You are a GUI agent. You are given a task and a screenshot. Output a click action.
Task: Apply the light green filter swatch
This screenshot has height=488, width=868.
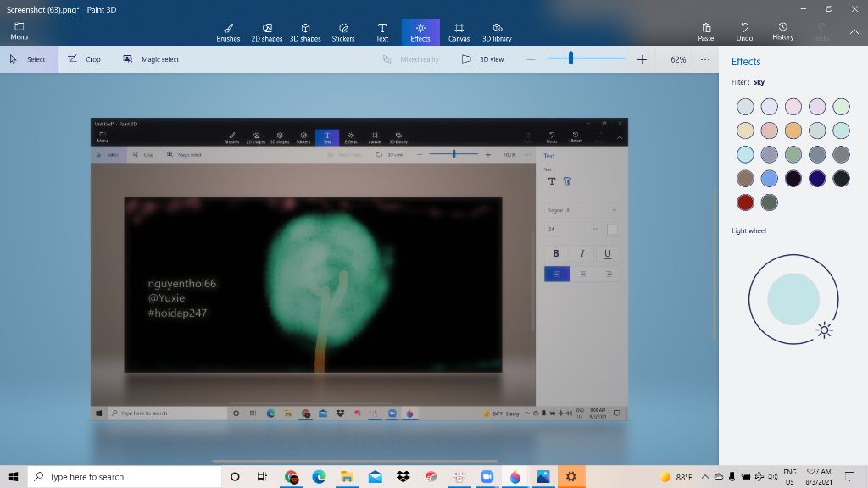pyautogui.click(x=841, y=106)
